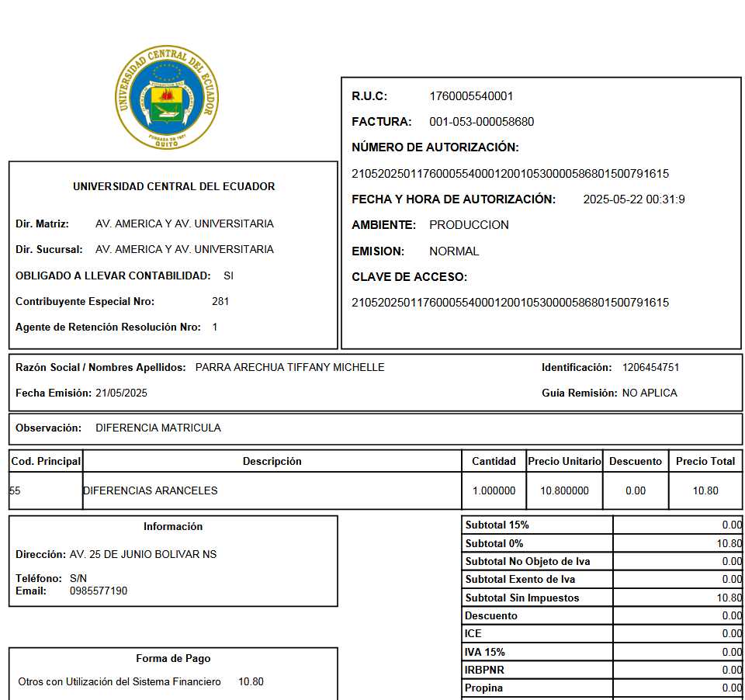Select the item row Precio Total 10.80
This screenshot has width=745, height=700.
705,490
